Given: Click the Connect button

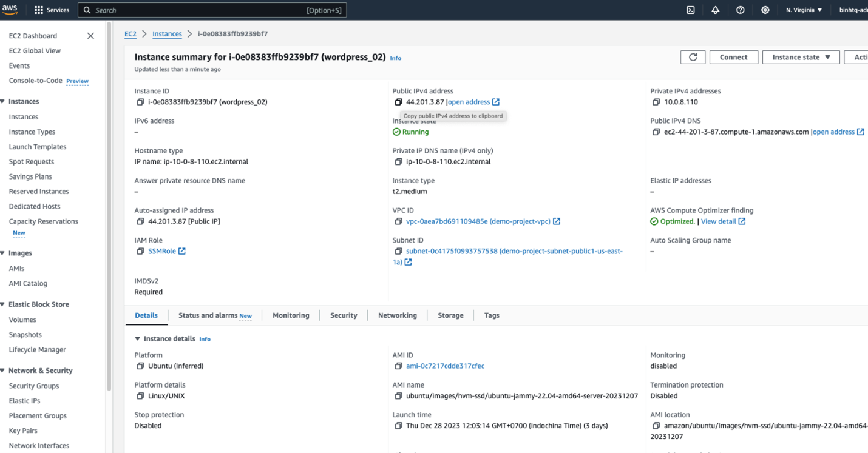Looking at the screenshot, I should [x=734, y=57].
